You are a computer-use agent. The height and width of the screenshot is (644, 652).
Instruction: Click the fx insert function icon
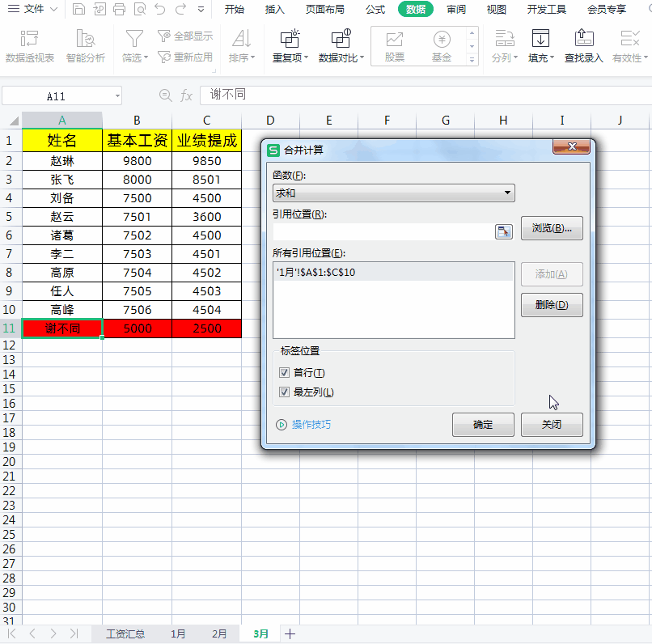(x=186, y=96)
